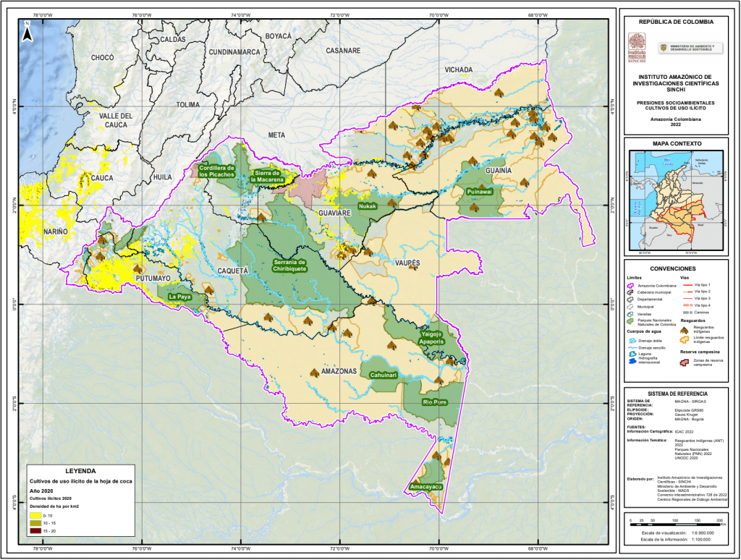Click the Parques Nacionales Naturales green symbol

tap(630, 321)
